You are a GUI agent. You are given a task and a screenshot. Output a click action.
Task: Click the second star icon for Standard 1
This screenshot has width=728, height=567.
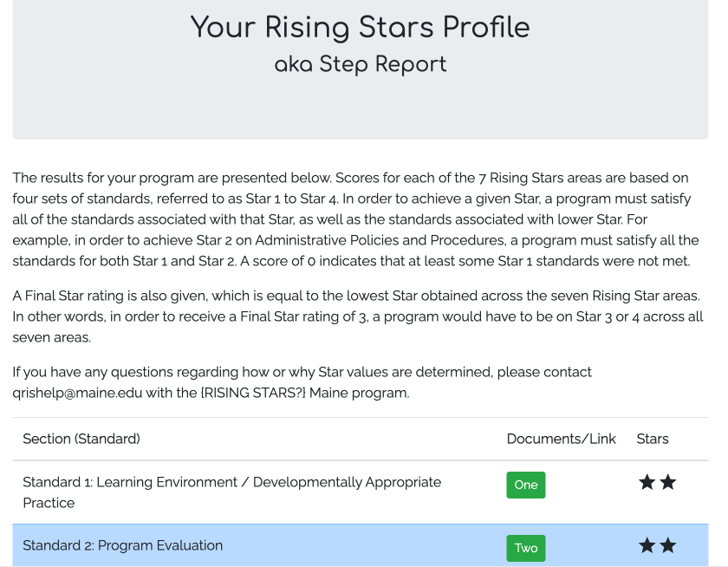click(x=667, y=482)
